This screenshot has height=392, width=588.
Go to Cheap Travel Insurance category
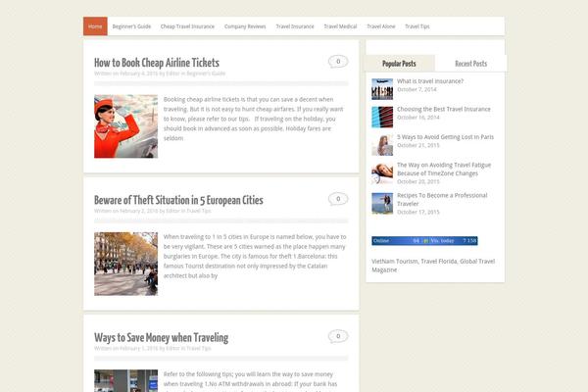click(187, 26)
